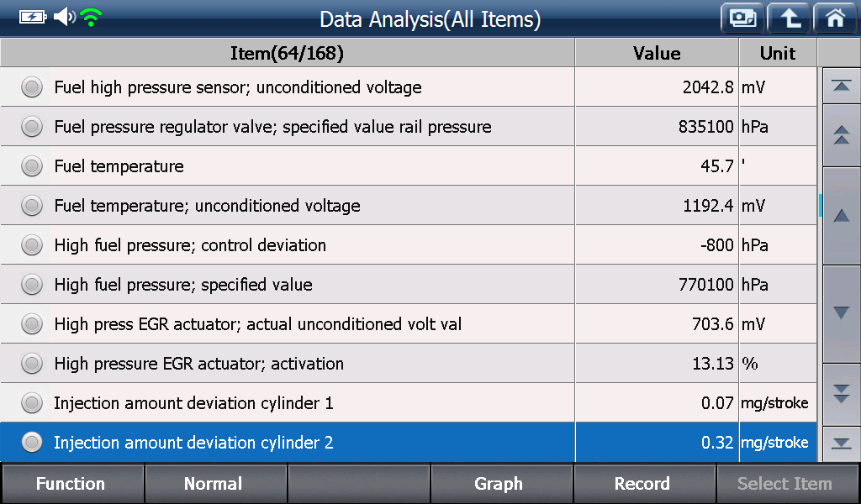Click the screenshot capture icon

[x=742, y=18]
